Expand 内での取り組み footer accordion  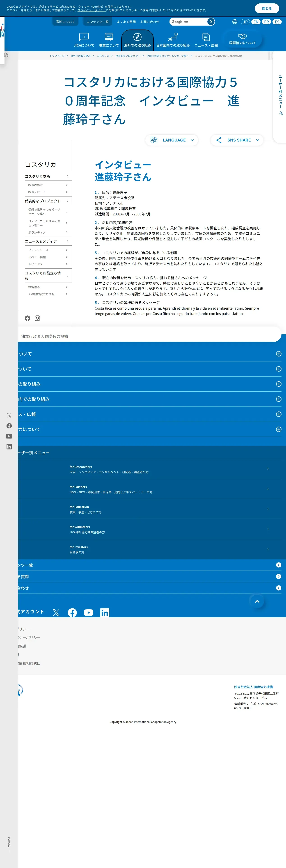click(x=150, y=399)
